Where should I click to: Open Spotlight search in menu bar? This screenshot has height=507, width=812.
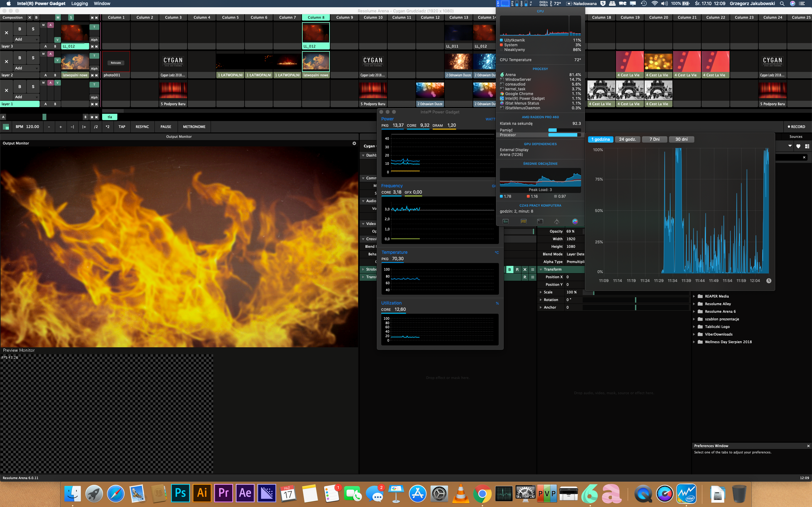click(x=782, y=4)
